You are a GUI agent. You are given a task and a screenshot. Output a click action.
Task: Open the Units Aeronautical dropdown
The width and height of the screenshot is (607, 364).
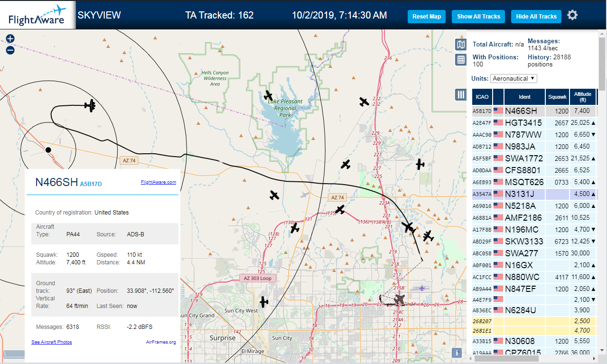coord(514,78)
